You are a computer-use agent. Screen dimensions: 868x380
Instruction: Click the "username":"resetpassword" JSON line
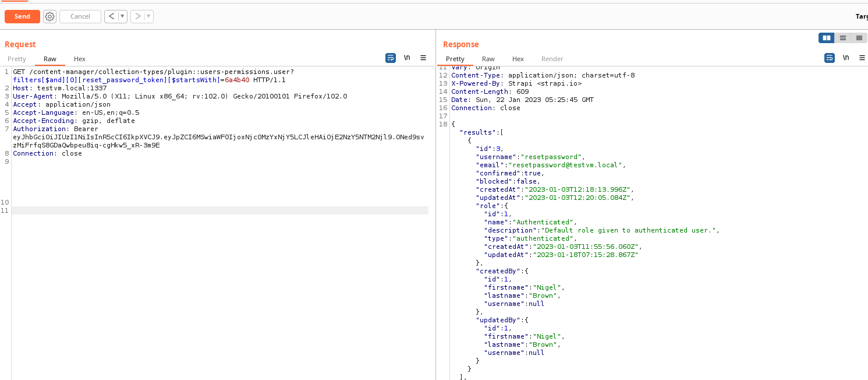tap(530, 157)
